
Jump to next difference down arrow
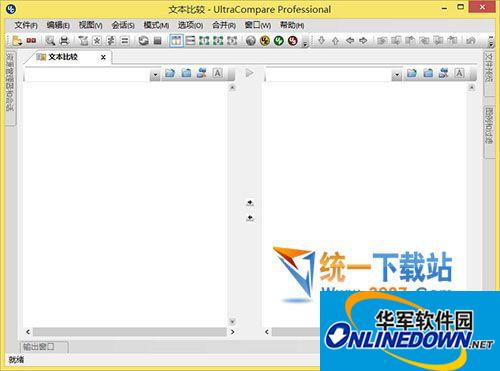[322, 41]
